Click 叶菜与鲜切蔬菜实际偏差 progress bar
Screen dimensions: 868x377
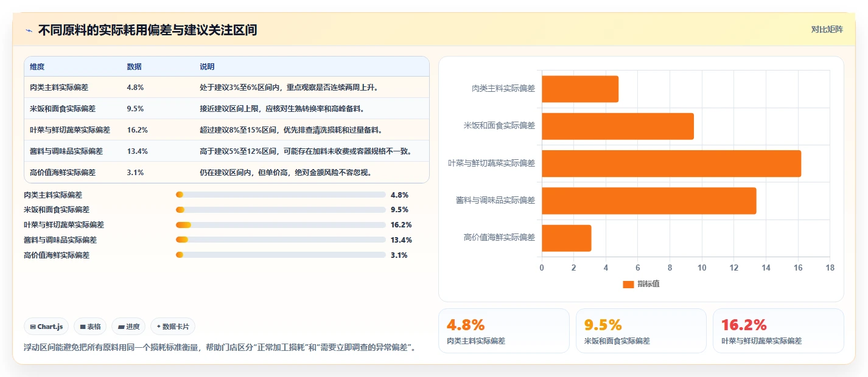click(281, 225)
